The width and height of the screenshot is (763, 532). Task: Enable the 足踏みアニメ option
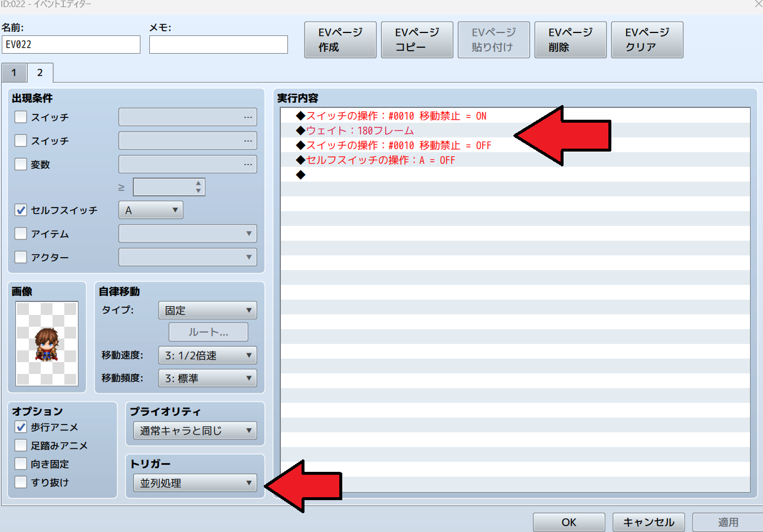click(21, 445)
